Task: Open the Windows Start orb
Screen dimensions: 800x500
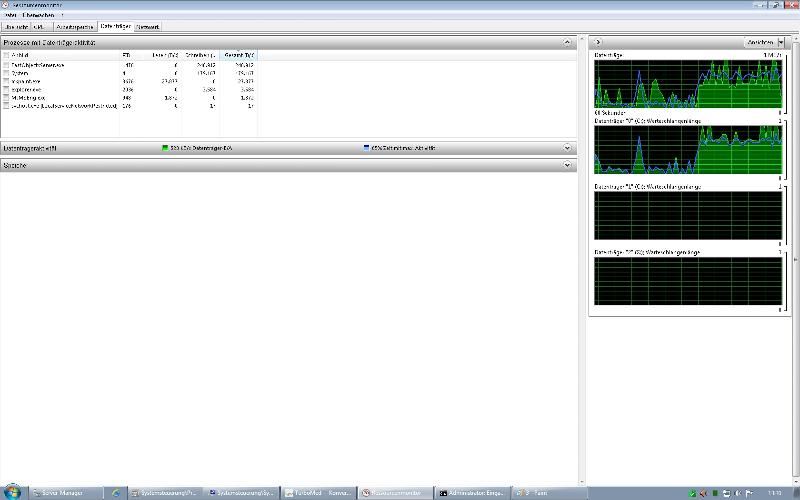Action: coord(12,492)
